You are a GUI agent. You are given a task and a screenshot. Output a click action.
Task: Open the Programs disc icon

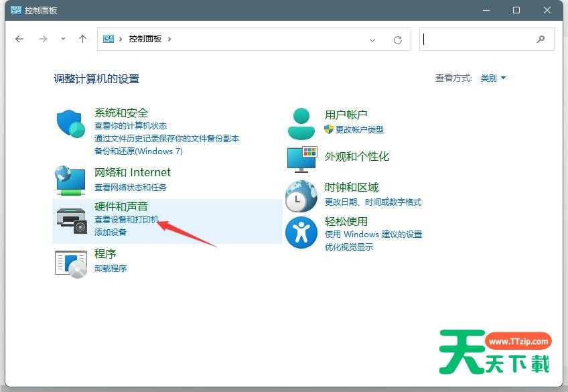tap(70, 263)
